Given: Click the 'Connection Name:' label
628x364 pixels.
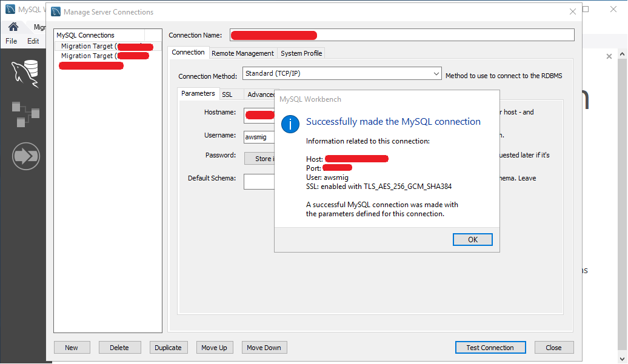Looking at the screenshot, I should coord(195,35).
